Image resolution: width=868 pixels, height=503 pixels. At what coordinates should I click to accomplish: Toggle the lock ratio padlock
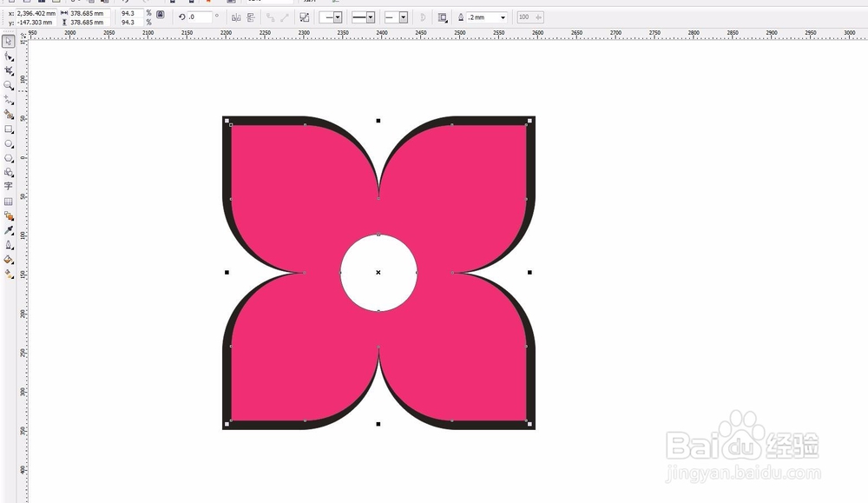point(160,15)
